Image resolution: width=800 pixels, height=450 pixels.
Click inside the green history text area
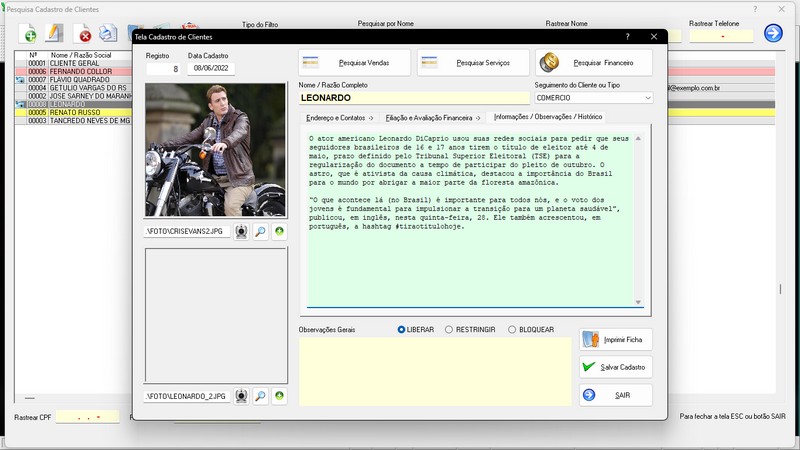(x=470, y=219)
